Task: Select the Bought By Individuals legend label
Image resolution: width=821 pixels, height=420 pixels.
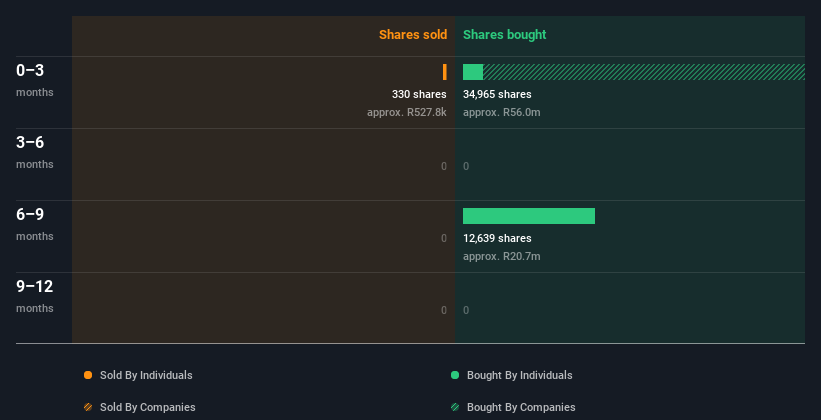Action: 519,375
